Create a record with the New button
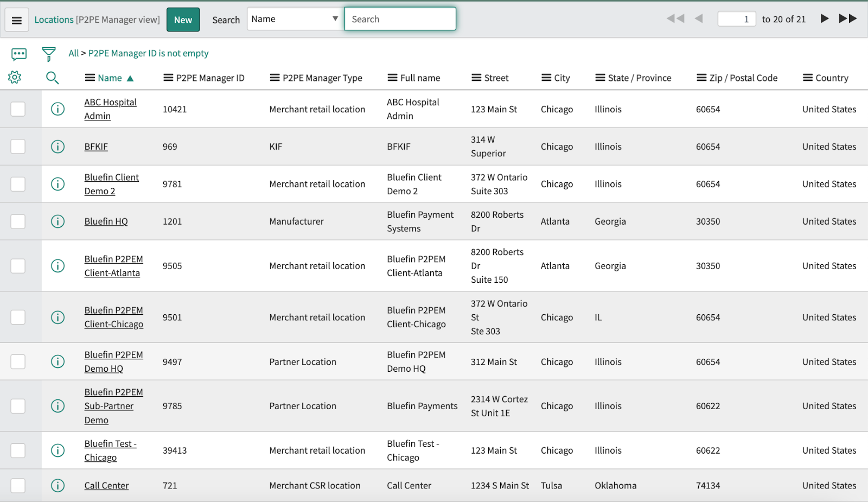Image resolution: width=868 pixels, height=502 pixels. [x=183, y=19]
